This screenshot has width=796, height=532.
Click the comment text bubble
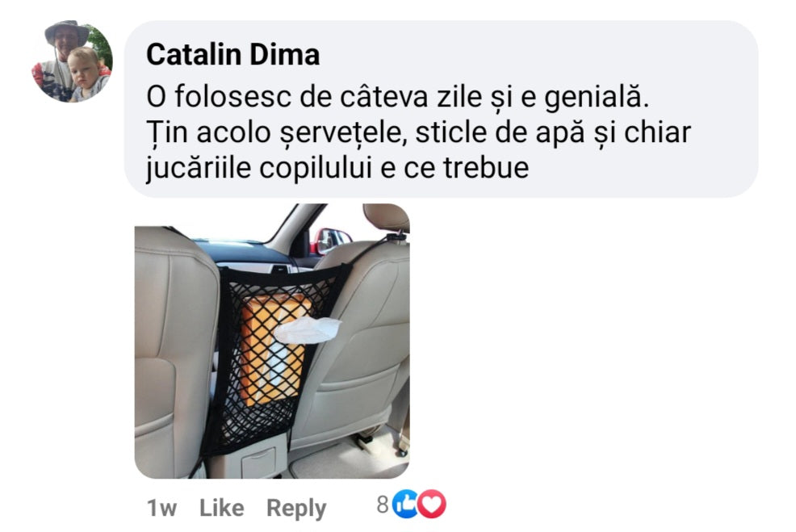[441, 109]
